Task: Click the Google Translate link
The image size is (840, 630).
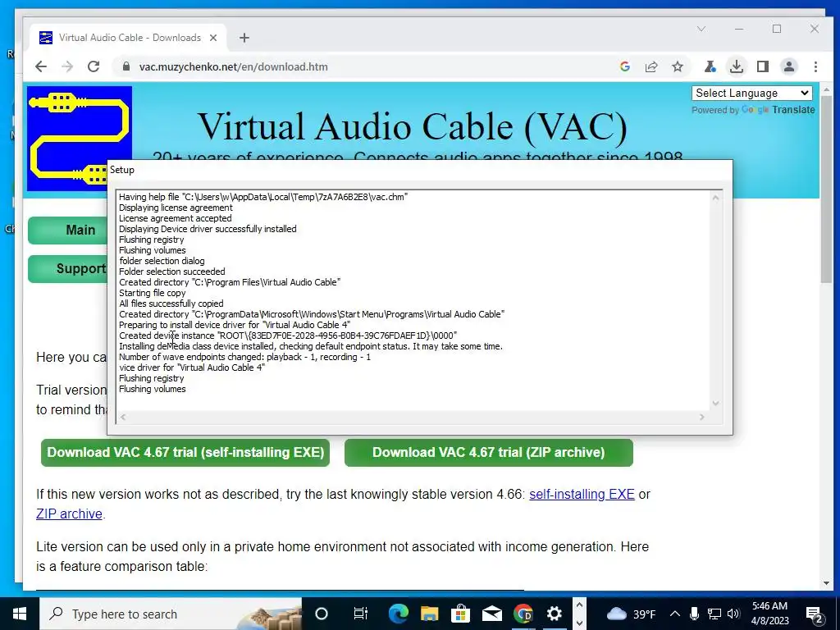Action: [779, 110]
